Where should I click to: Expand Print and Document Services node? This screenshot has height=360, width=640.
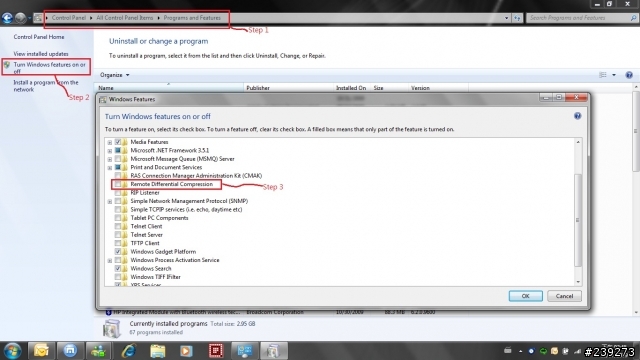(110, 168)
